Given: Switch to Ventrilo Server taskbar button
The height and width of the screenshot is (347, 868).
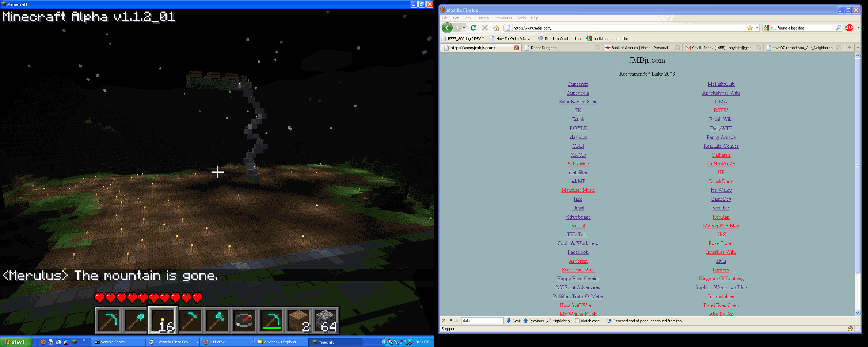Looking at the screenshot, I should [x=118, y=342].
